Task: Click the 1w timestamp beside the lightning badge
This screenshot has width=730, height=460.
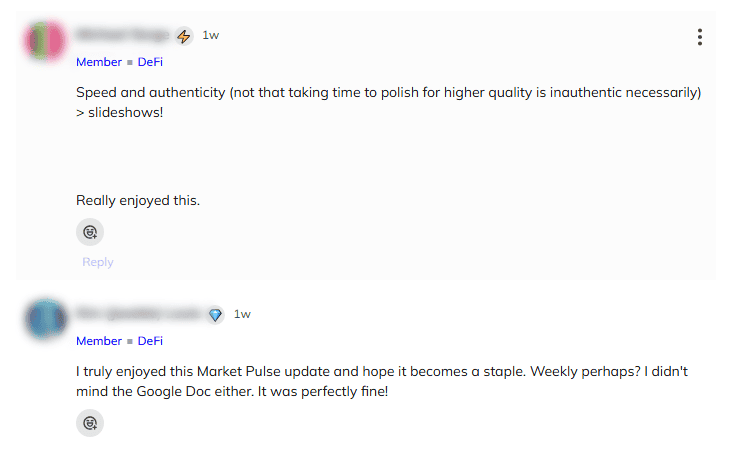Action: point(211,36)
